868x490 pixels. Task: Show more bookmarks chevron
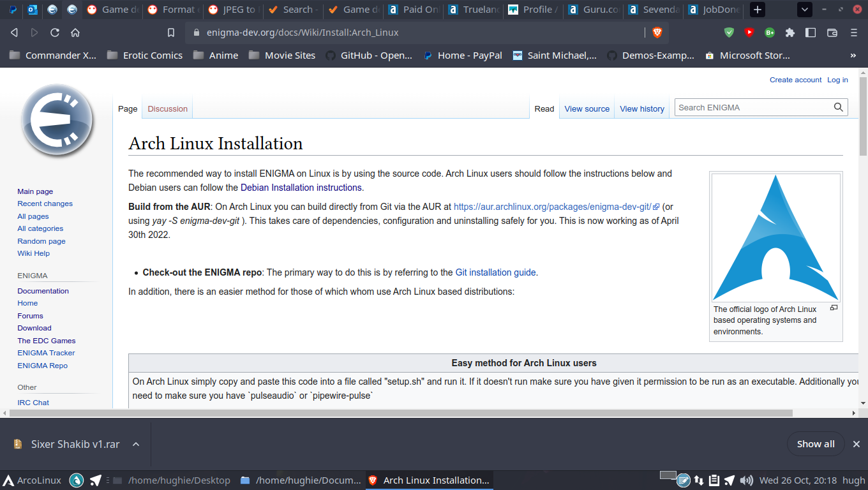pyautogui.click(x=853, y=56)
